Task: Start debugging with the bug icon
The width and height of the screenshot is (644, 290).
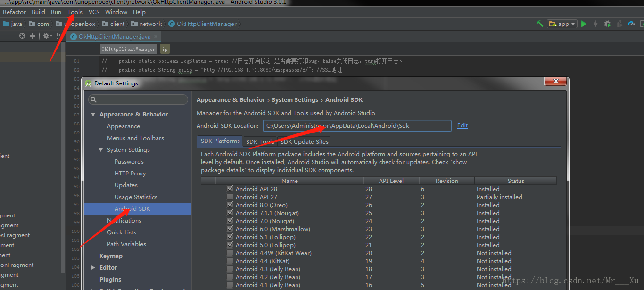Action: [607, 24]
